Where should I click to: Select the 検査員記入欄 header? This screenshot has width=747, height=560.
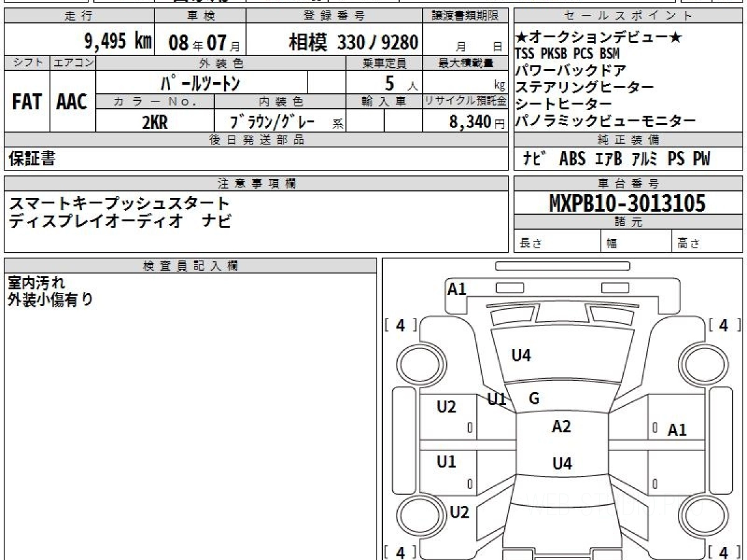click(190, 265)
